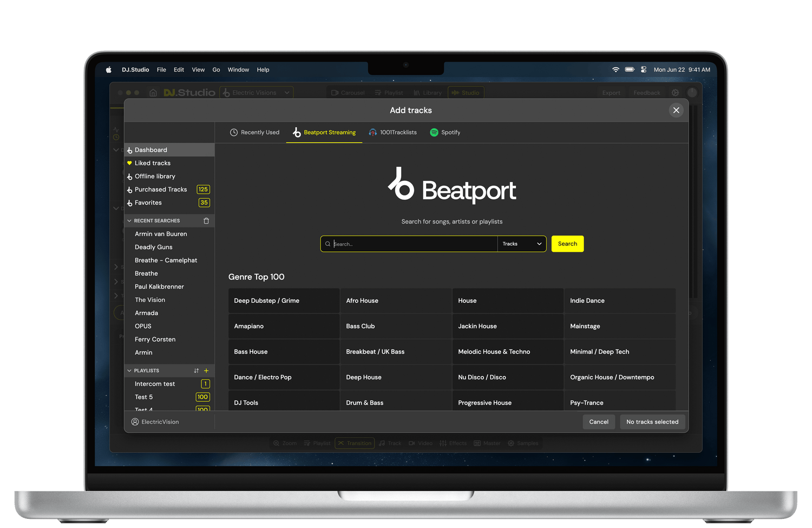Open macOS Control Center icon

[x=644, y=70]
